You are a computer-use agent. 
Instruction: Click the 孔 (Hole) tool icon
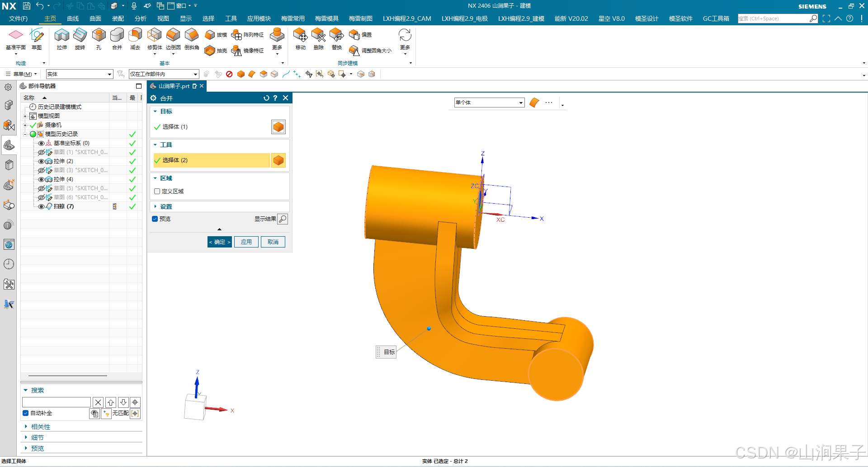(x=99, y=39)
